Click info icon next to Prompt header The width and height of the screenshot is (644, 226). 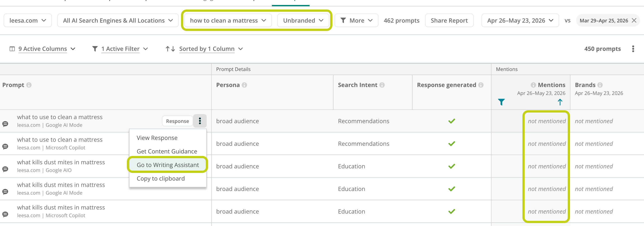(x=29, y=85)
